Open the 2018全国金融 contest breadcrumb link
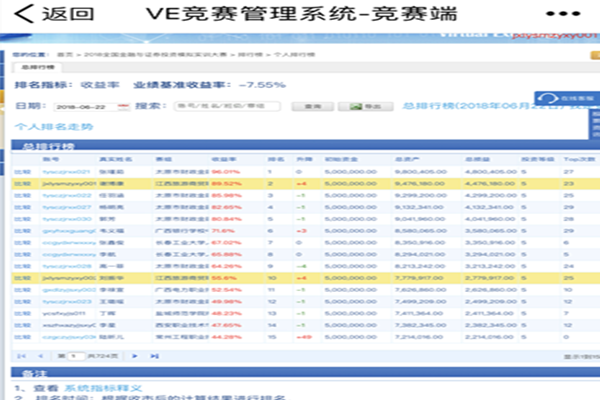The height and width of the screenshot is (400, 600). coord(155,54)
